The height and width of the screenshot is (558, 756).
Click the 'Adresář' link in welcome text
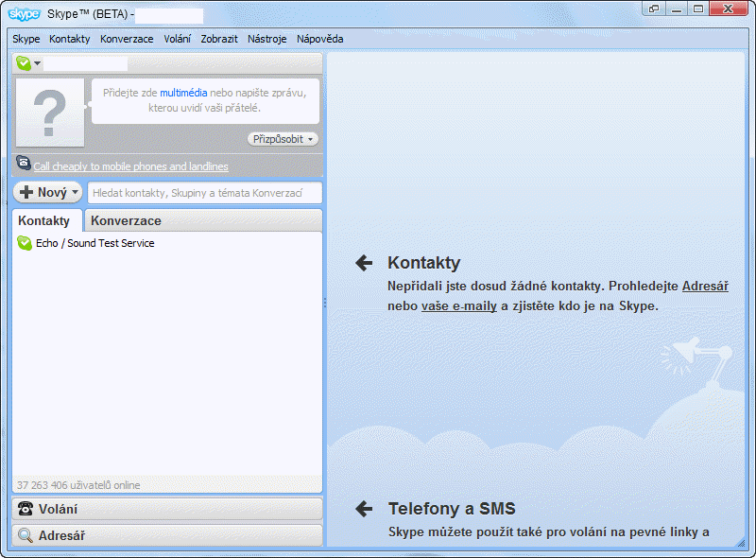pos(705,287)
